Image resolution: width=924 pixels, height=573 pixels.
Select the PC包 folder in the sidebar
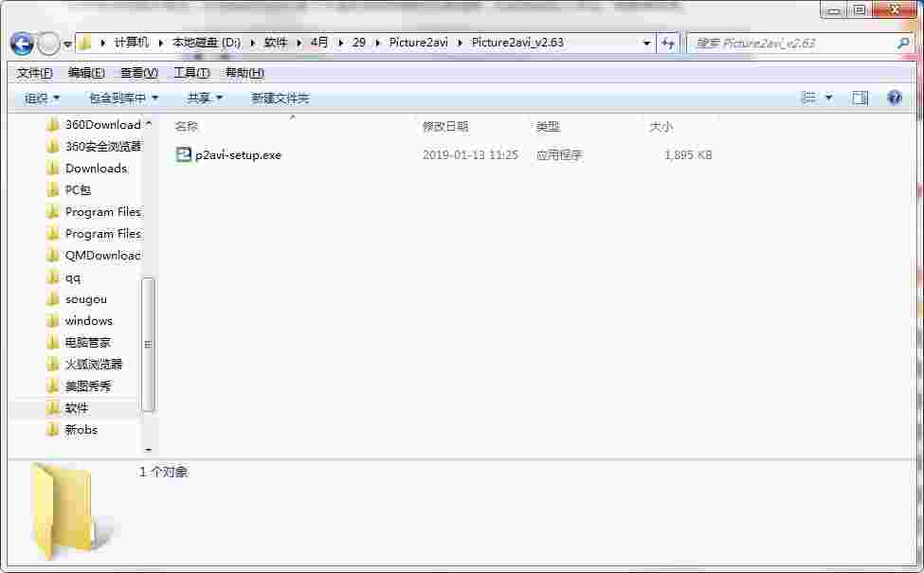78,189
